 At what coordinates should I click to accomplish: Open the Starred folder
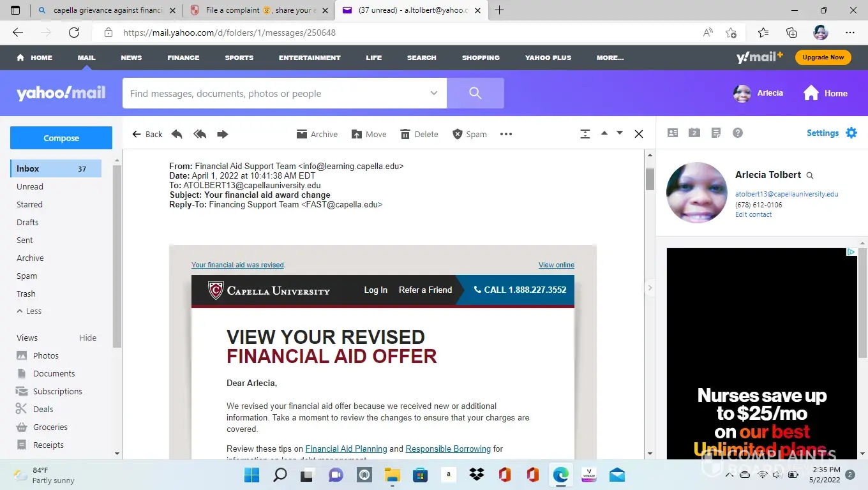click(x=29, y=204)
